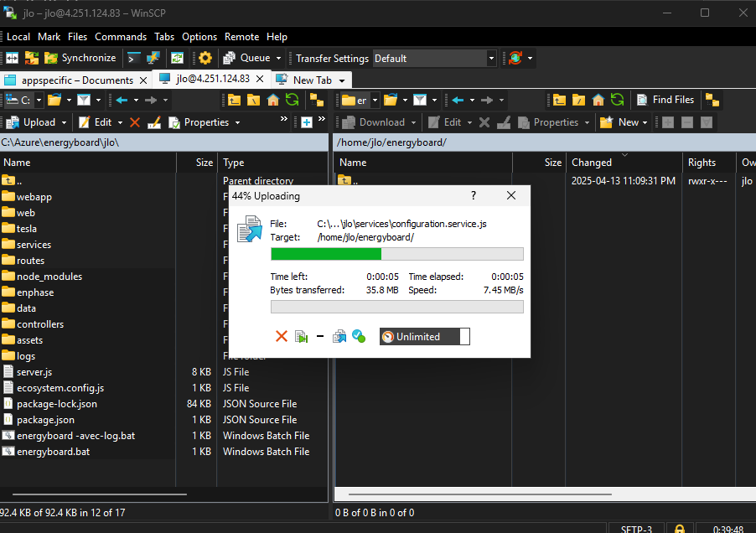Image resolution: width=756 pixels, height=533 pixels.
Task: Click the Upload button
Action: [x=33, y=122]
